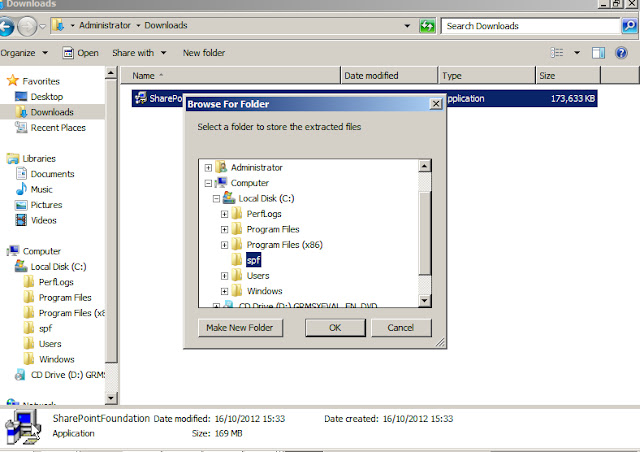Sort by the Date modified column
The width and height of the screenshot is (640, 452).
(x=389, y=76)
